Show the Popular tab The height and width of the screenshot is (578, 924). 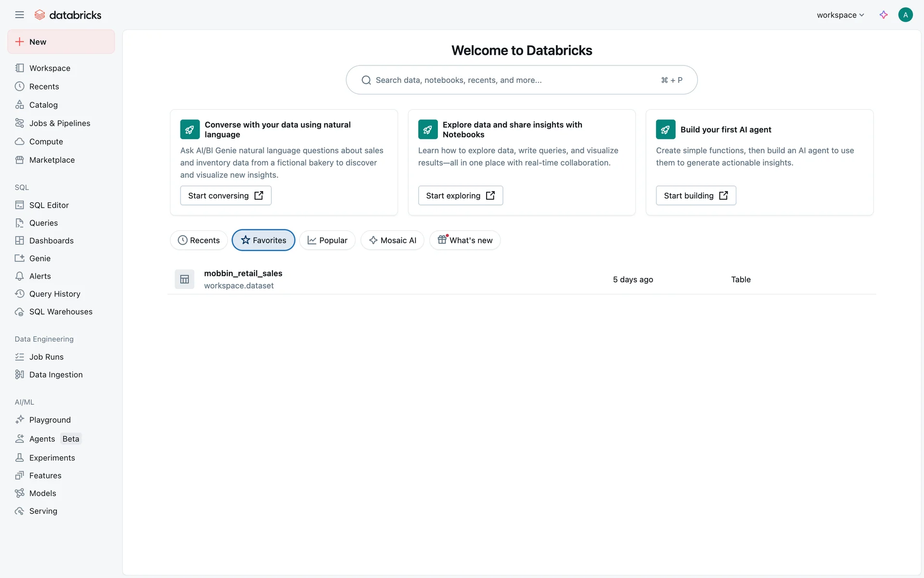coord(327,240)
